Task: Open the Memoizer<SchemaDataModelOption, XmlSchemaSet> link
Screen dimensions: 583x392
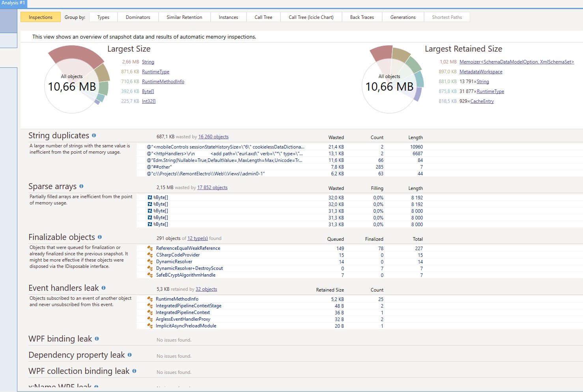Action: 517,62
